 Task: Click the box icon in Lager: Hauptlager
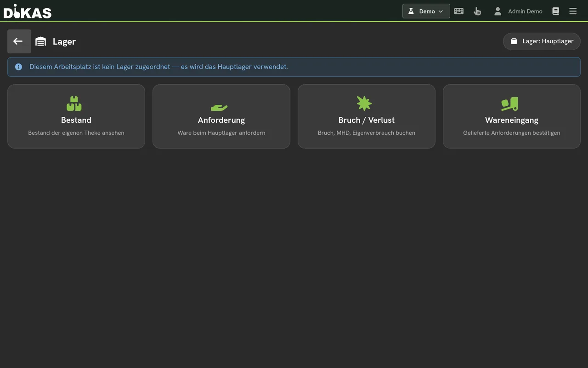[x=514, y=41]
